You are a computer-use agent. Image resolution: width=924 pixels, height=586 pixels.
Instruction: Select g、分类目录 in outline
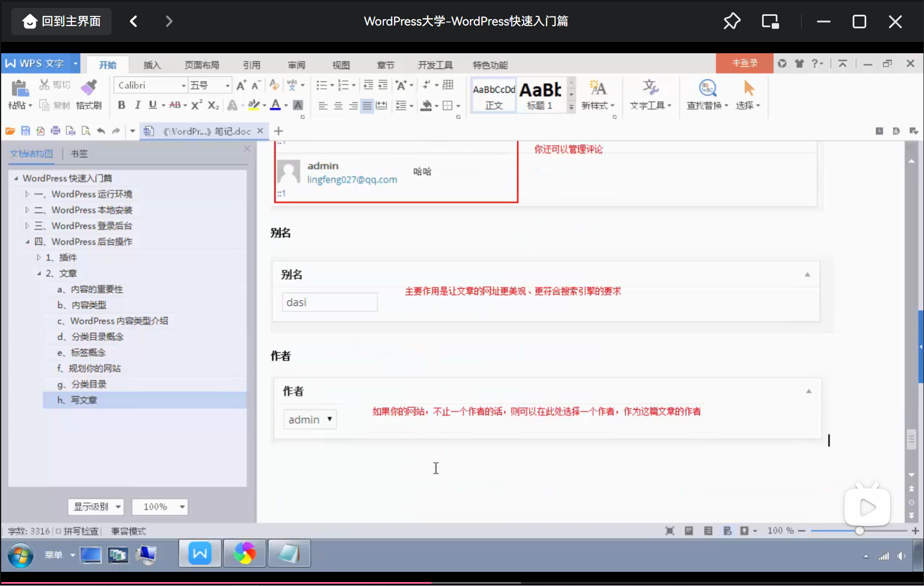point(82,384)
